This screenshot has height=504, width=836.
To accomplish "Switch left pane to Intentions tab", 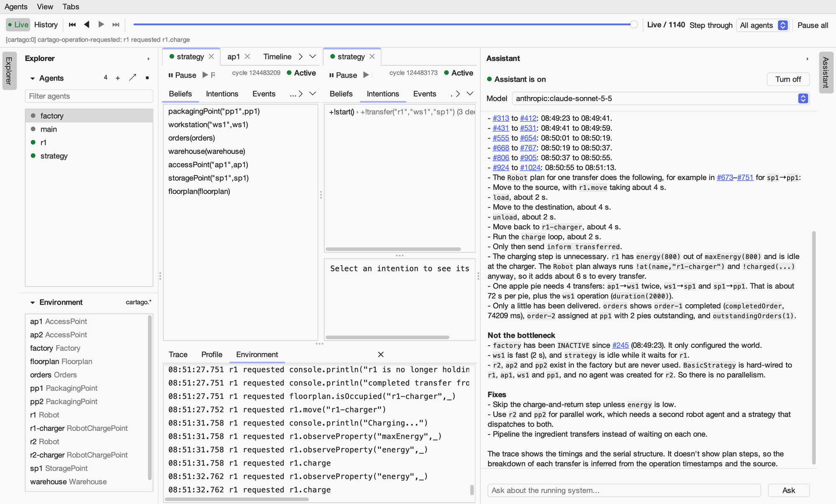I will click(x=222, y=94).
